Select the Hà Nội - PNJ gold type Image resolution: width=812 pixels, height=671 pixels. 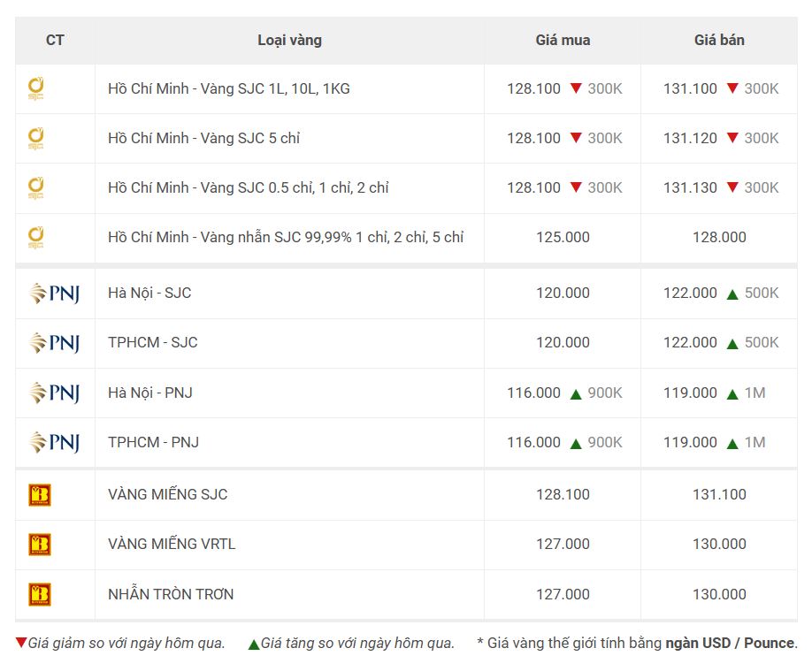click(149, 393)
